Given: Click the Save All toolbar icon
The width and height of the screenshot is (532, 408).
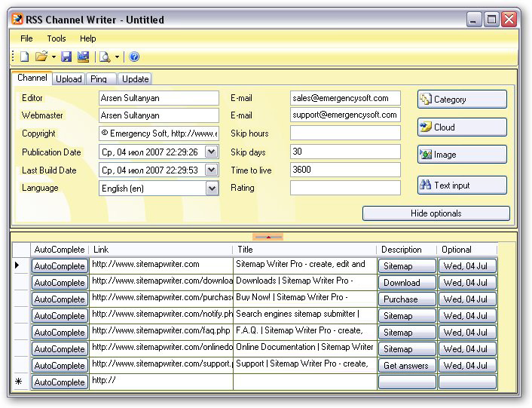Looking at the screenshot, I should pos(83,57).
